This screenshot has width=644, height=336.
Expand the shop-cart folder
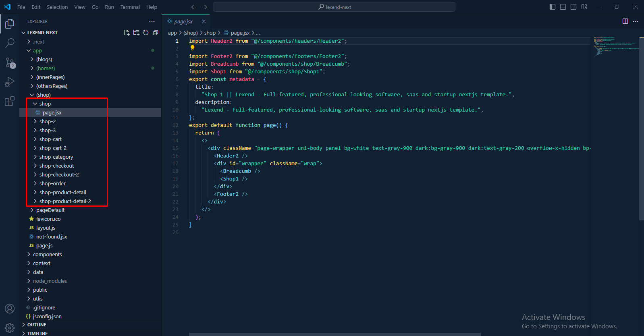coord(50,139)
